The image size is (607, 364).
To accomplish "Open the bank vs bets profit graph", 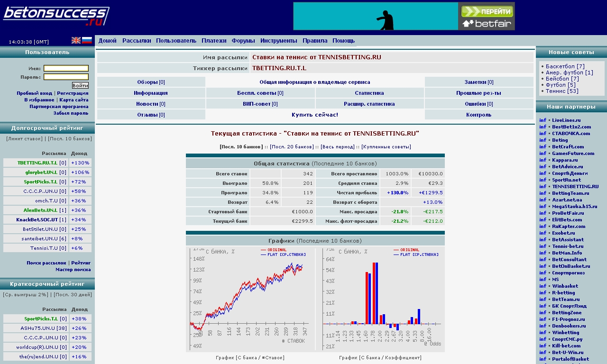I will (x=250, y=299).
